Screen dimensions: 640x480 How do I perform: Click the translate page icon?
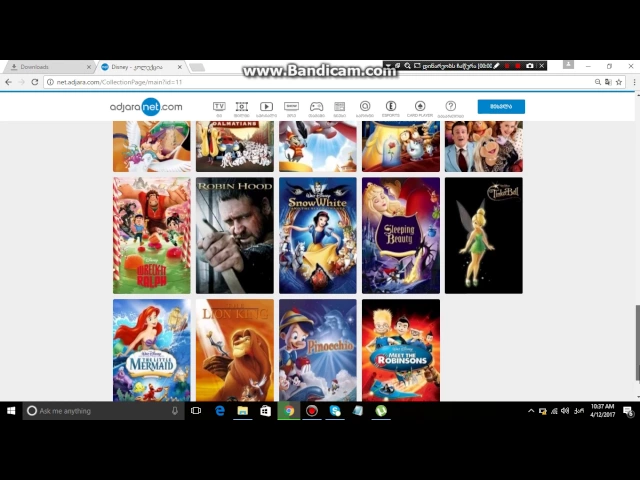point(608,82)
